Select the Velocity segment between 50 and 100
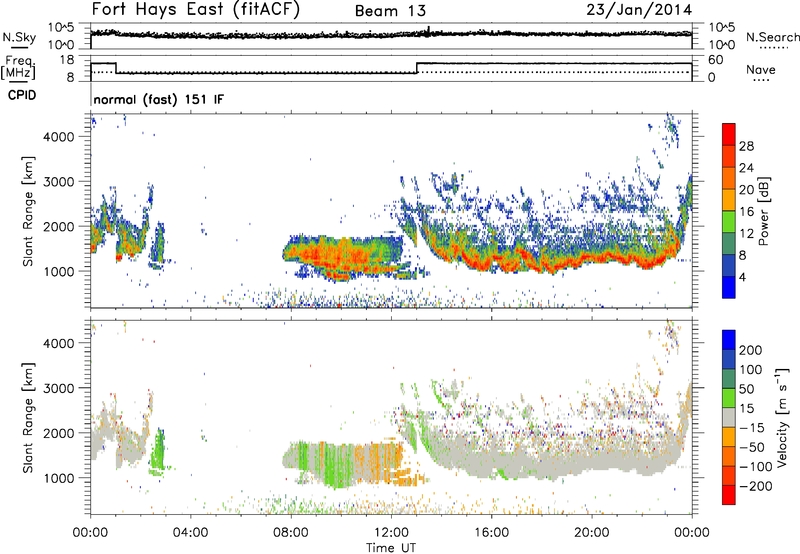Viewport: 800px width, 554px height. click(729, 379)
